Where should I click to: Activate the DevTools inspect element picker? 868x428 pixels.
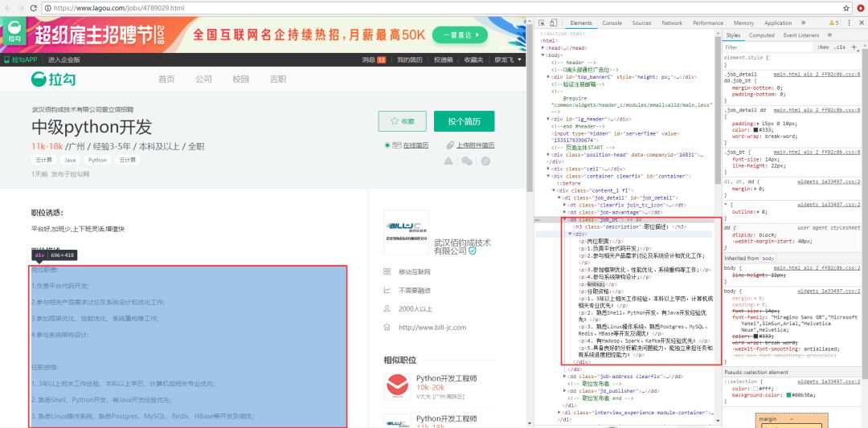pos(543,22)
